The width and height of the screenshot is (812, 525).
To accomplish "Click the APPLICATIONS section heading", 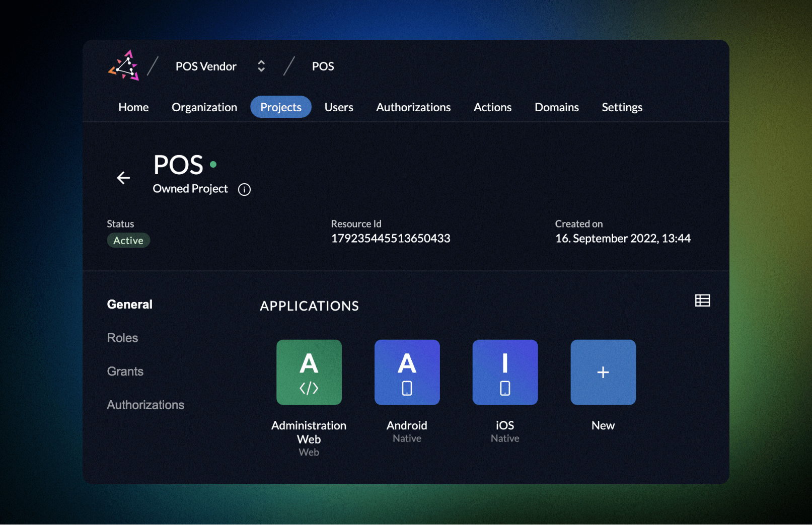I will pyautogui.click(x=310, y=306).
